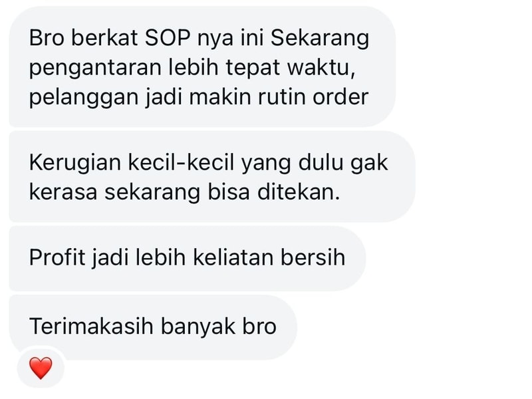Click the word "ditekan." in second message
532x399 pixels.
pos(299,192)
